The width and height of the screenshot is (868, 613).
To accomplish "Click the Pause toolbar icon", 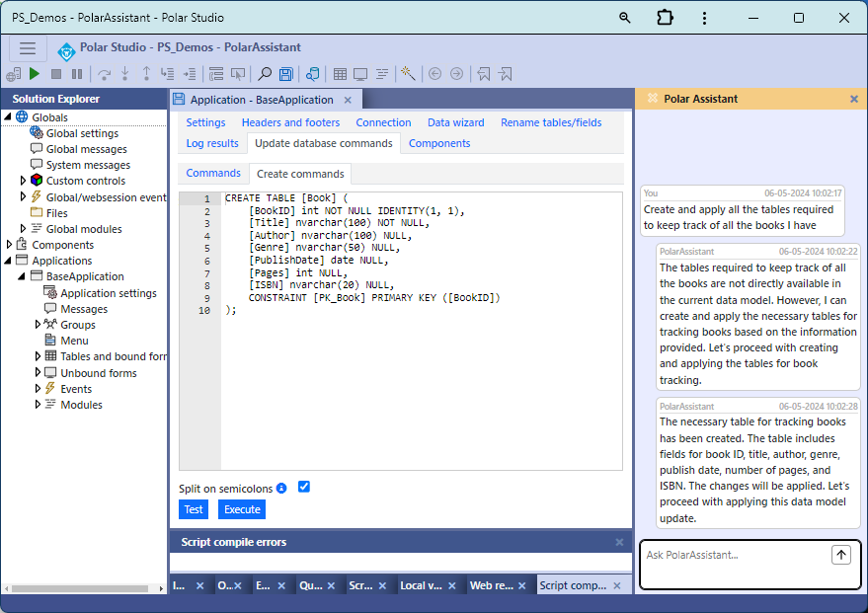I will 77,74.
